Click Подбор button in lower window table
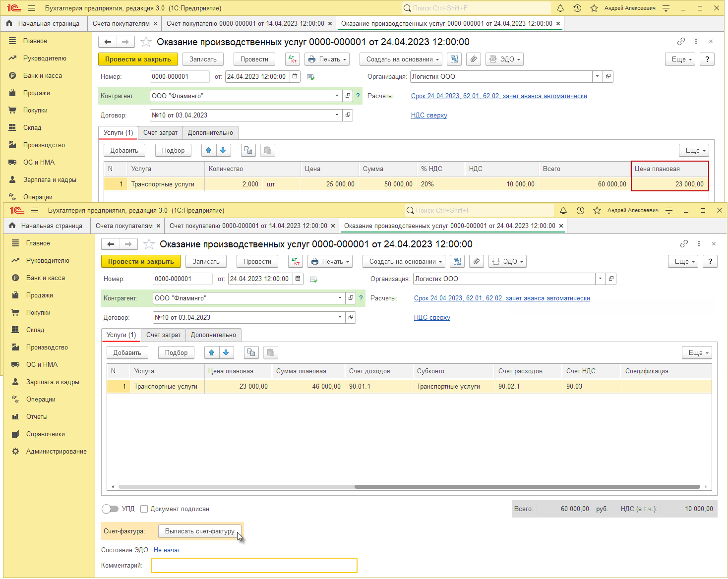This screenshot has width=728, height=579. (176, 352)
